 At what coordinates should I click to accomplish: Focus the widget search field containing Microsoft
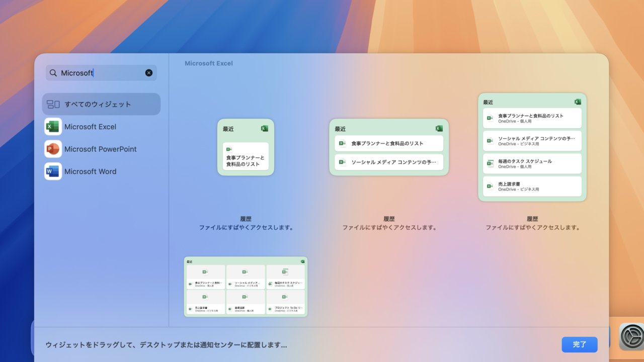pos(101,73)
